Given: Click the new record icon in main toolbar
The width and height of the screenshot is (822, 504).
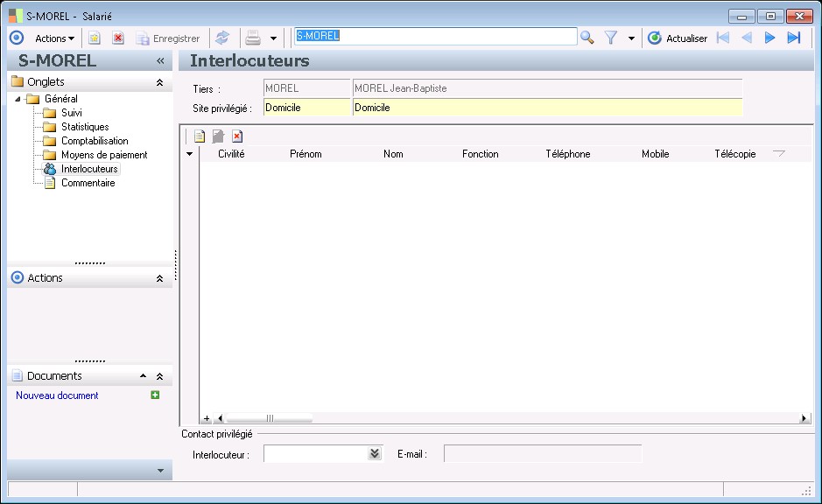Looking at the screenshot, I should coord(95,38).
